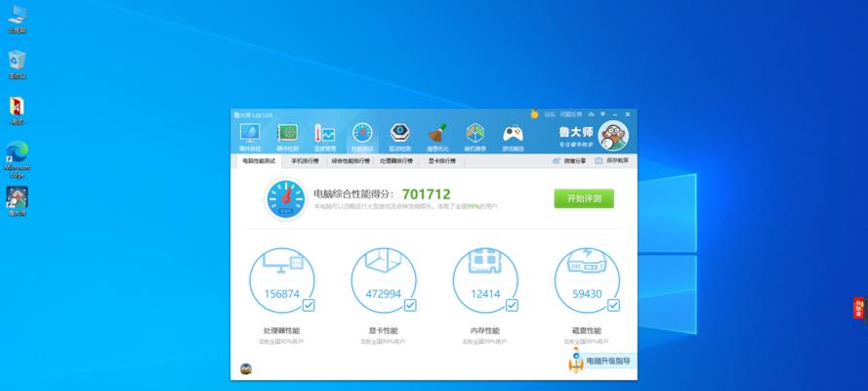
Task: Click processor score 156874
Action: click(282, 294)
